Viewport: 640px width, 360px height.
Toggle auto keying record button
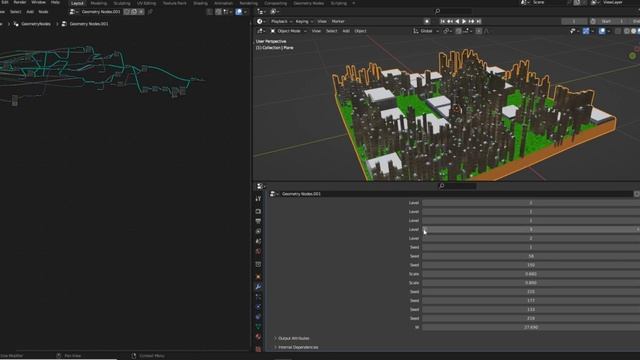tap(427, 21)
